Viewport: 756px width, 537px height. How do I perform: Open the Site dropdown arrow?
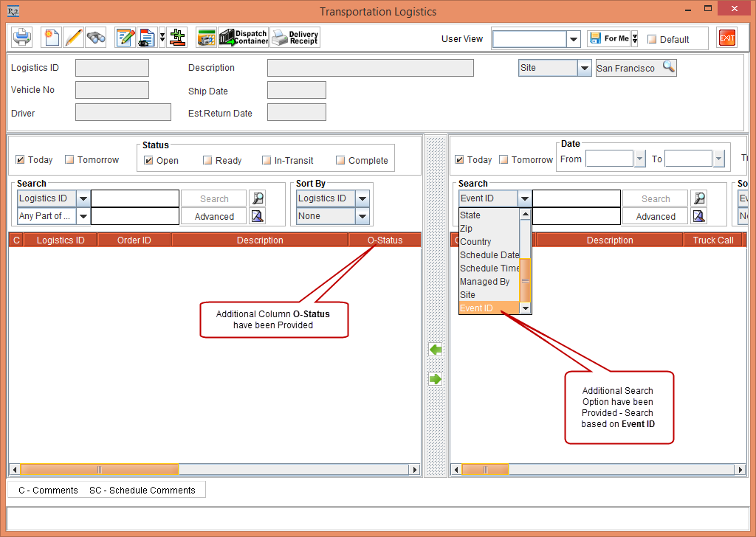pos(585,68)
